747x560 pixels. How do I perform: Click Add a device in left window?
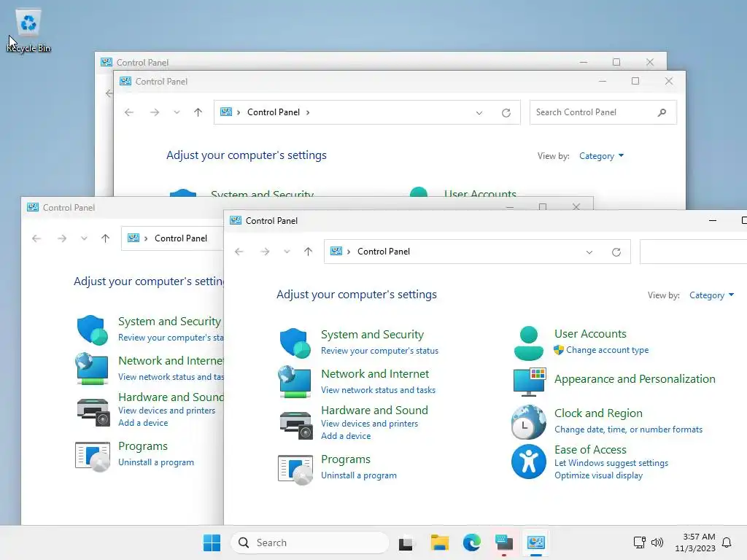click(x=143, y=423)
